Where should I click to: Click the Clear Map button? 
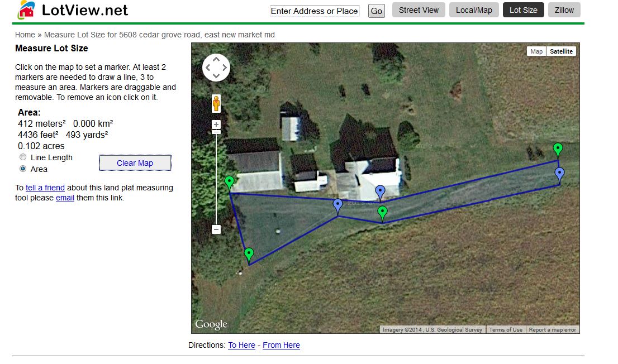[135, 163]
